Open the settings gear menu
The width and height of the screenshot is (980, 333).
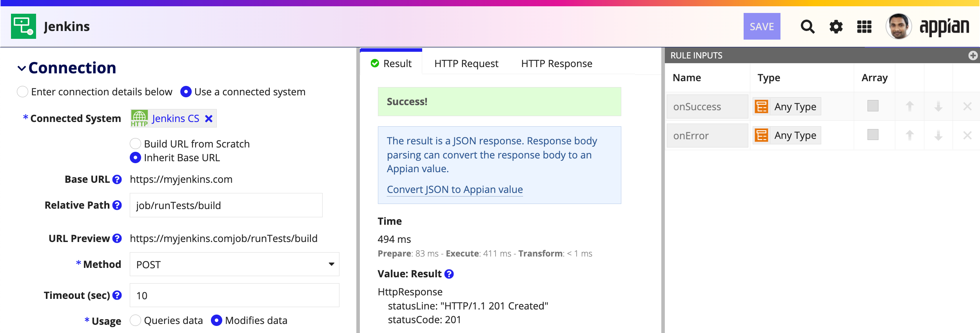coord(836,27)
